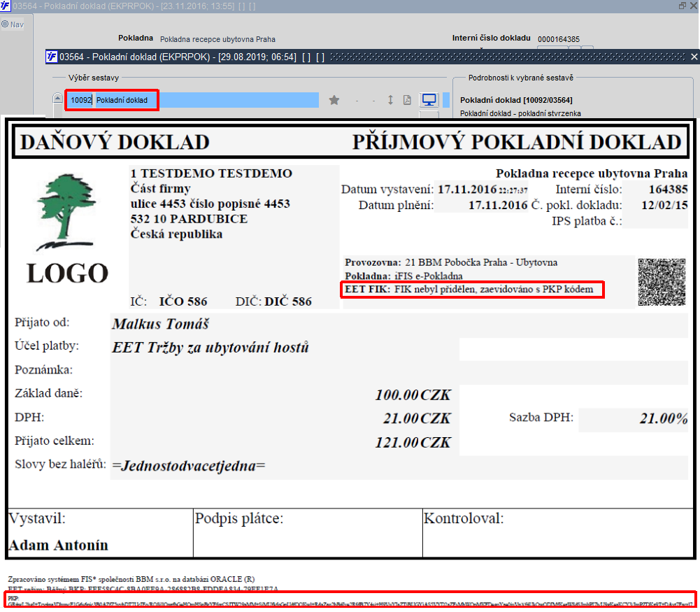This screenshot has height=612, width=700.
Task: Click the cash document number '12/02/15'
Action: 664,205
